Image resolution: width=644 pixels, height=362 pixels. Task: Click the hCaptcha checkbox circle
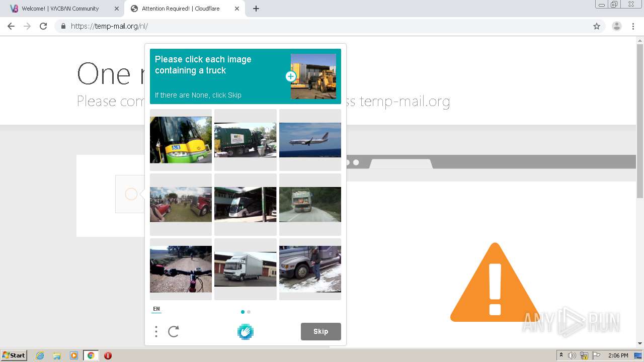pyautogui.click(x=131, y=194)
